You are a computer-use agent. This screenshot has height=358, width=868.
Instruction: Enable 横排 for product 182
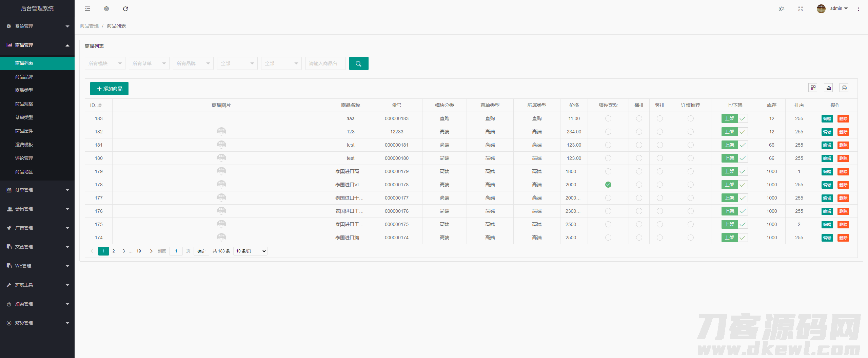click(639, 132)
